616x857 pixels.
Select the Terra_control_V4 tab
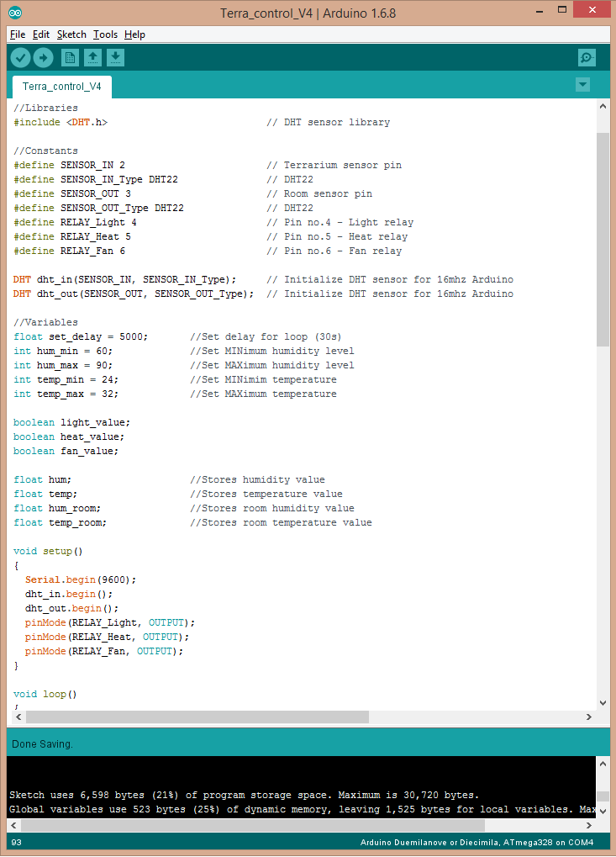(x=61, y=87)
